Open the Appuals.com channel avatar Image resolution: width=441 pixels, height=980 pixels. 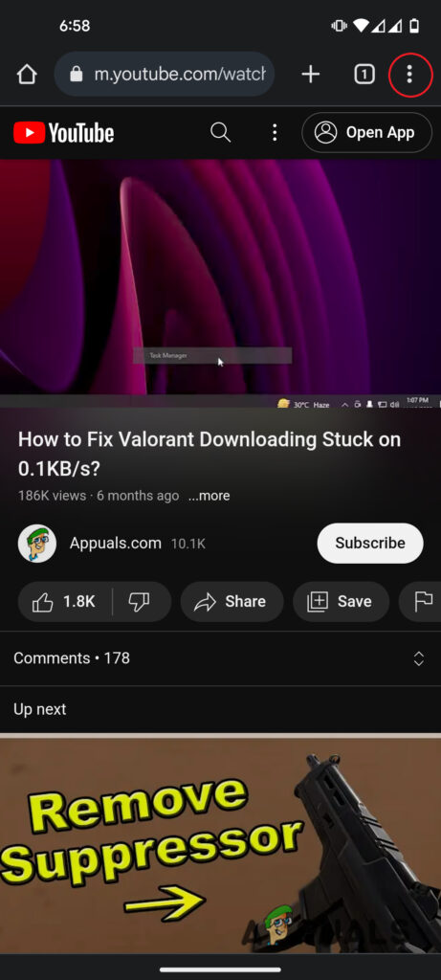pos(37,544)
